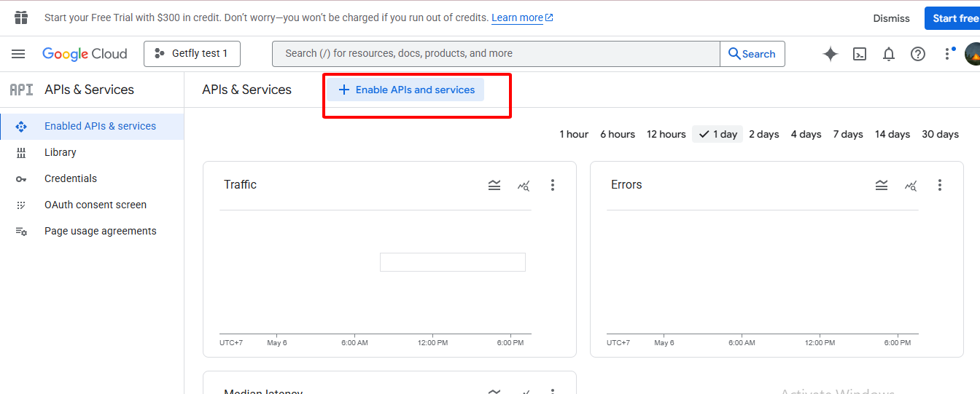Go to Library in the sidebar
This screenshot has width=980, height=394.
pos(61,152)
